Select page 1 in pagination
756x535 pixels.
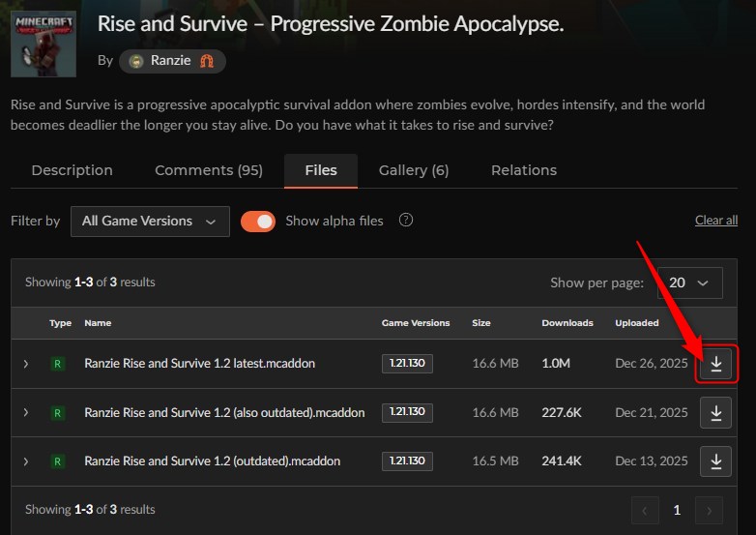[x=677, y=510]
